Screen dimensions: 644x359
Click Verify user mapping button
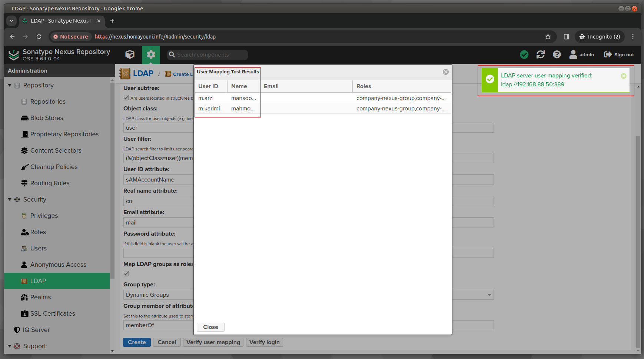tap(213, 342)
